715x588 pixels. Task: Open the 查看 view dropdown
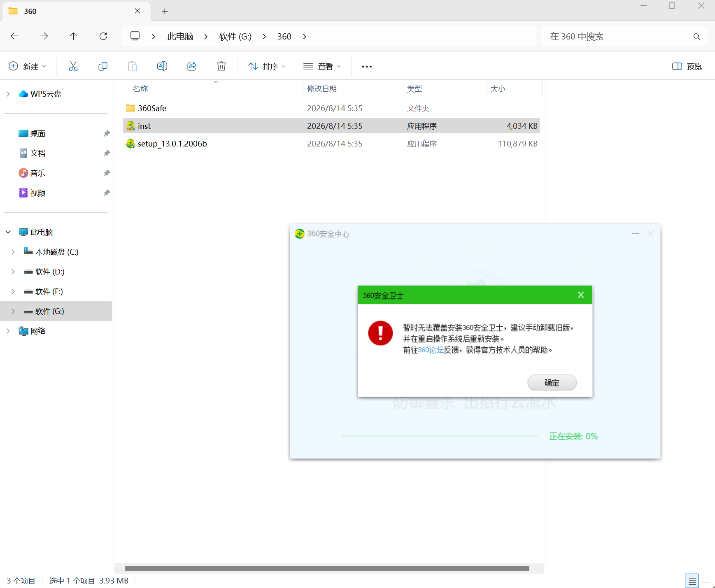point(322,67)
